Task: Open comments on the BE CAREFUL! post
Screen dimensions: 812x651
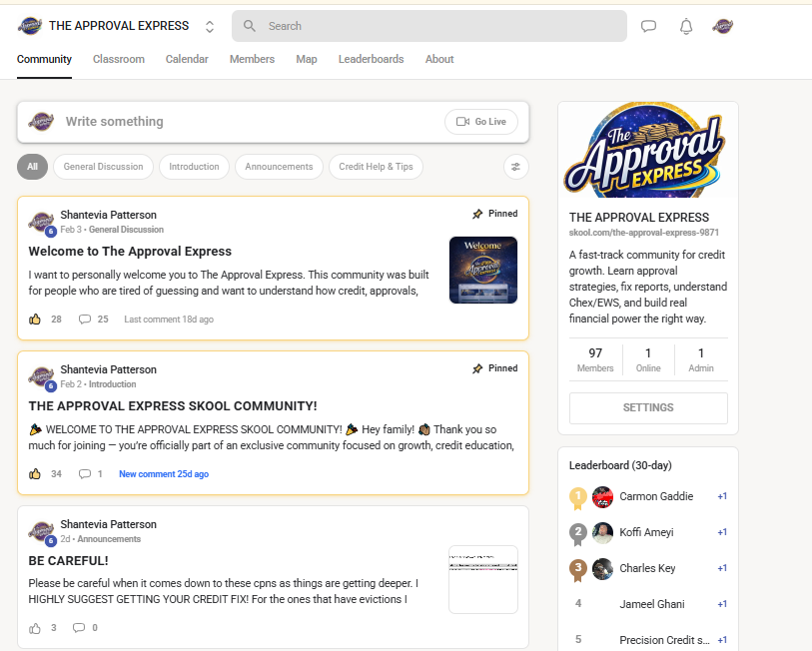Action: (x=79, y=628)
